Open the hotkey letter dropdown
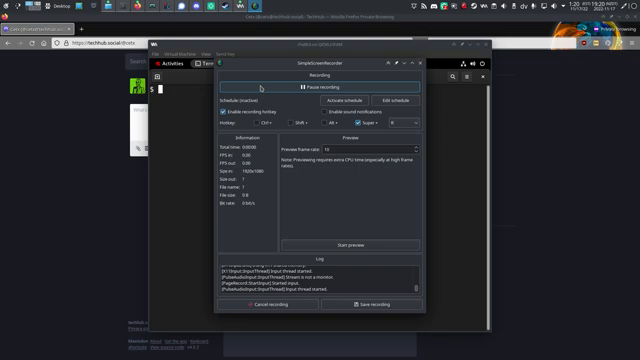 tap(404, 122)
